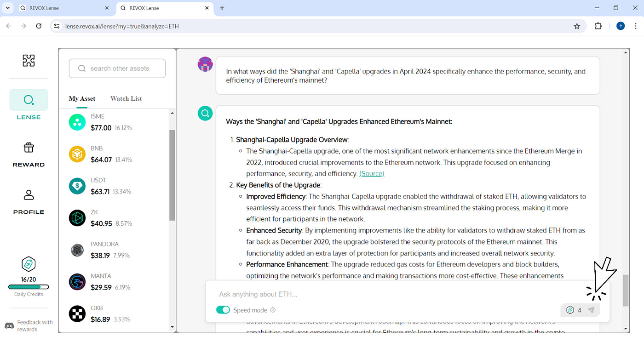This screenshot has width=644, height=342.
Task: Open the Chrome profile avatar
Action: tap(621, 26)
